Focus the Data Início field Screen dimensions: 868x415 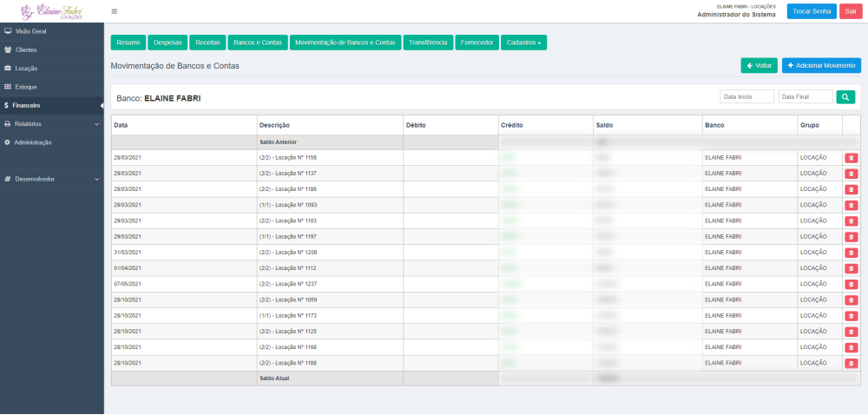tap(746, 97)
